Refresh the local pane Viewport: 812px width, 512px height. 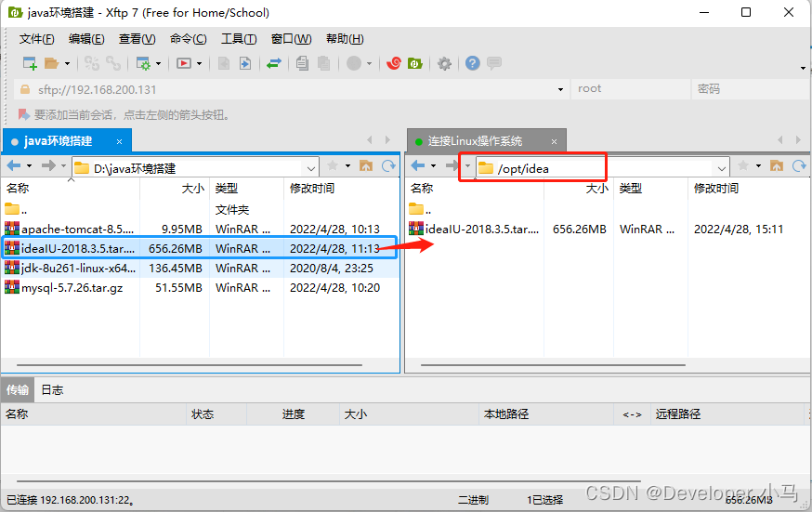tap(388, 165)
